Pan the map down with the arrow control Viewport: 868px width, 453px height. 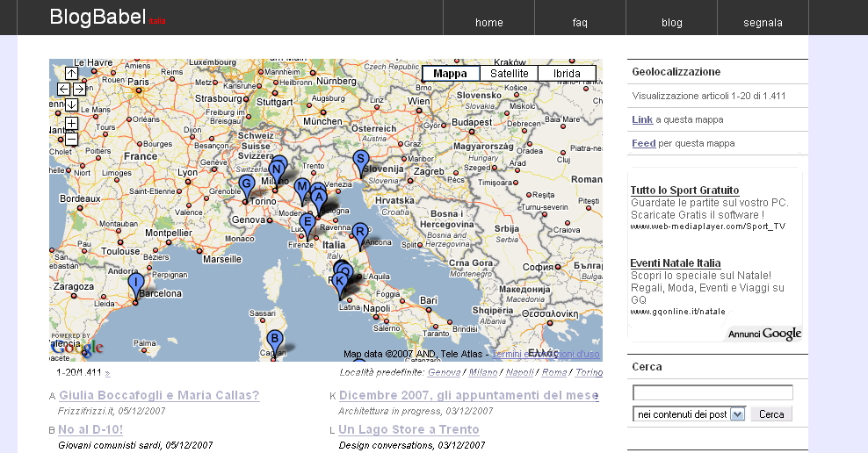(71, 104)
